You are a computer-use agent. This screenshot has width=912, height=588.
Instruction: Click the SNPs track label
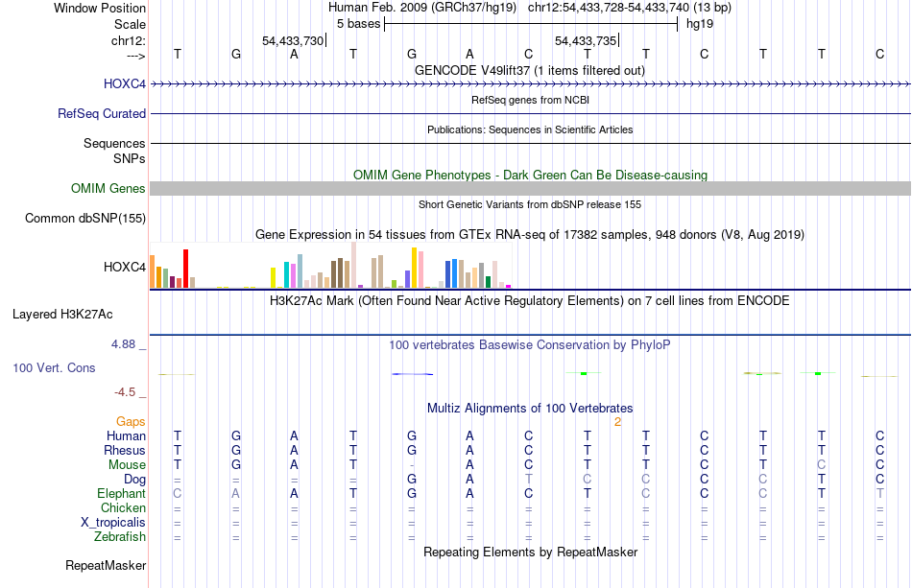130,158
